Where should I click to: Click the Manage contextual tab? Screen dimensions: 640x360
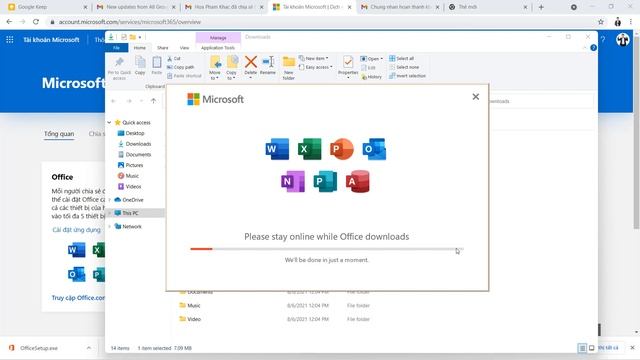tap(218, 38)
